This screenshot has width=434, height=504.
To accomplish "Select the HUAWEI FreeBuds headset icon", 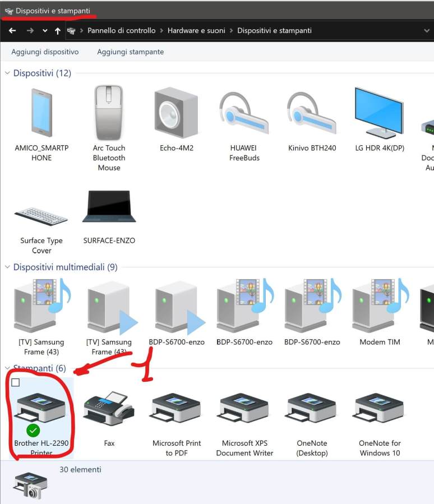I will pos(243,113).
